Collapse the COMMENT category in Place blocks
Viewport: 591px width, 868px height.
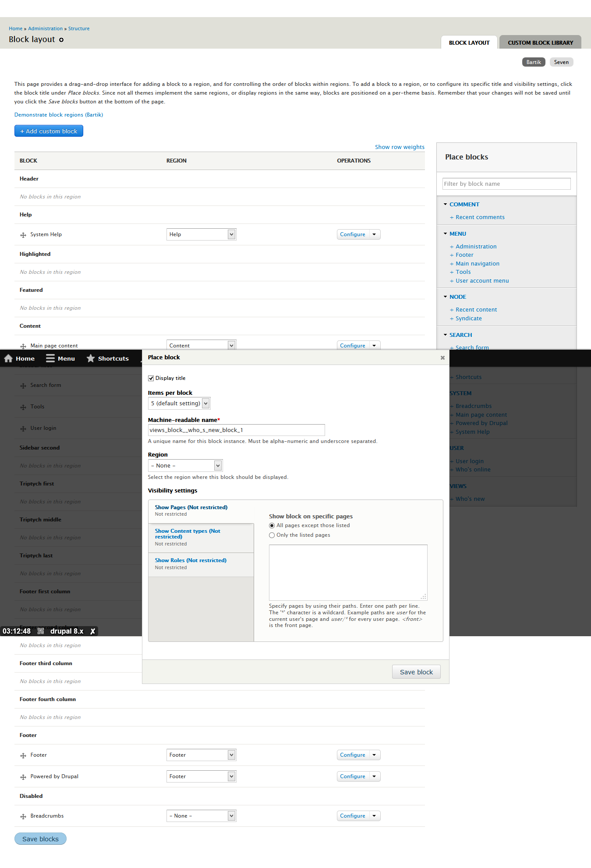464,204
